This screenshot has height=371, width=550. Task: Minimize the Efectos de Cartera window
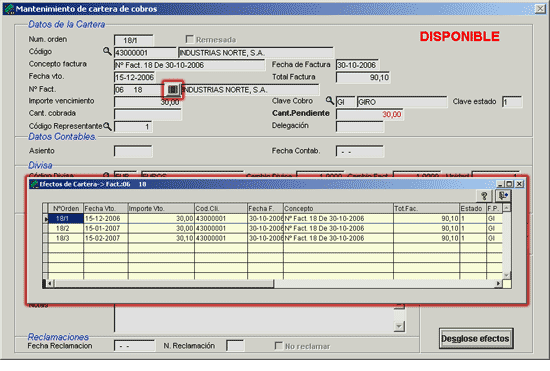click(501, 184)
